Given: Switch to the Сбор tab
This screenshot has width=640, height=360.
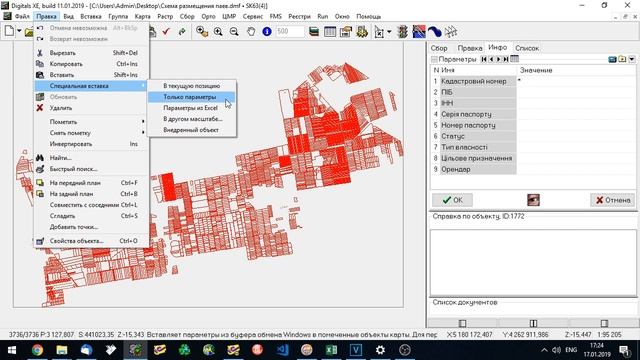Looking at the screenshot, I should [439, 48].
